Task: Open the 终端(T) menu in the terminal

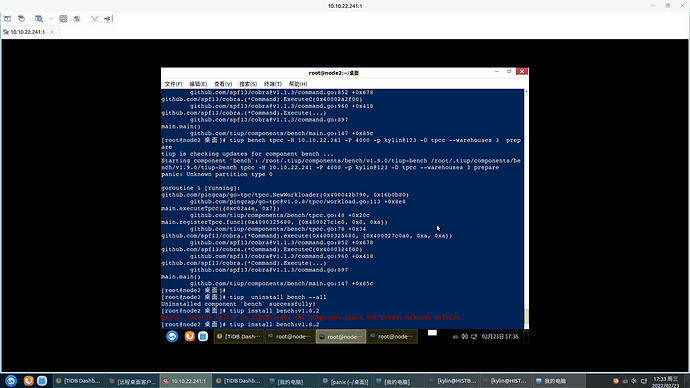Action: [273, 84]
